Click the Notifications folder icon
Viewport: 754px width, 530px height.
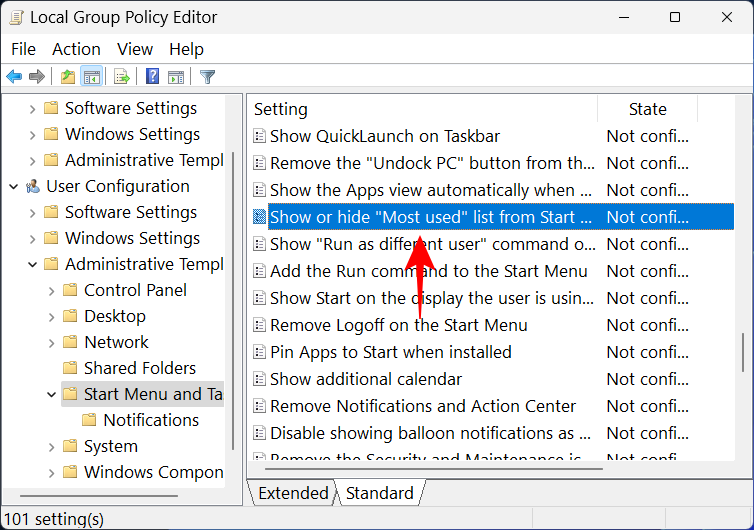point(89,420)
